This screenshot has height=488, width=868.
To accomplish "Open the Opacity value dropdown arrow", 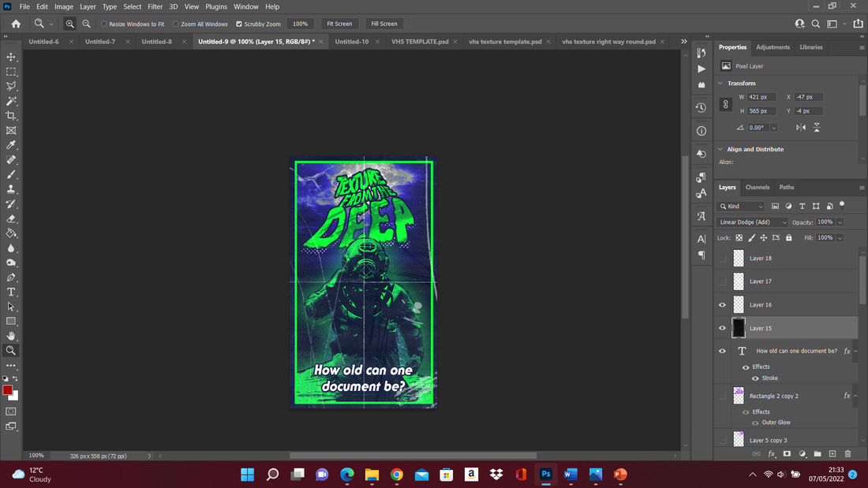I will pos(840,222).
